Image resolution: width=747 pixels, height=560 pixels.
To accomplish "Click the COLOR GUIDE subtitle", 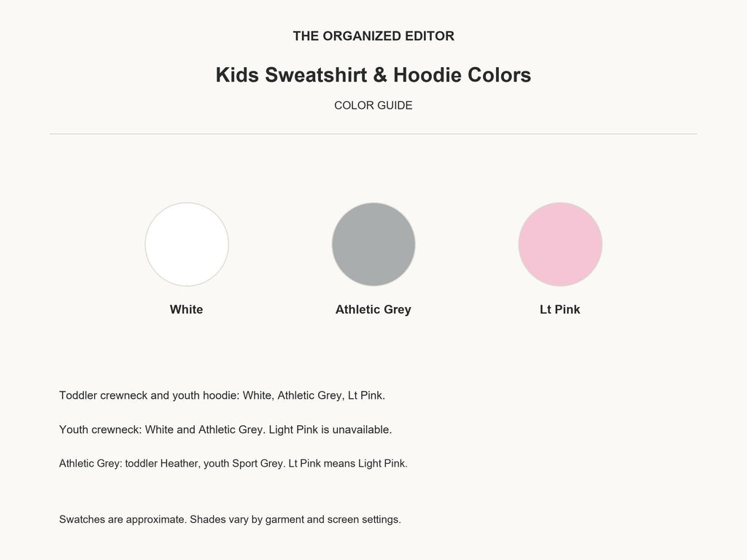I will coord(373,105).
